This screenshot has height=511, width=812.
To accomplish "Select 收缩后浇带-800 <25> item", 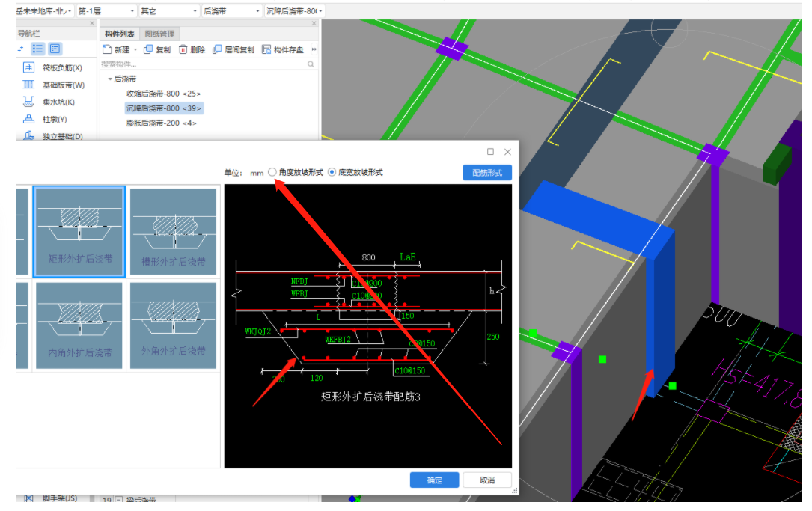I will (x=163, y=94).
